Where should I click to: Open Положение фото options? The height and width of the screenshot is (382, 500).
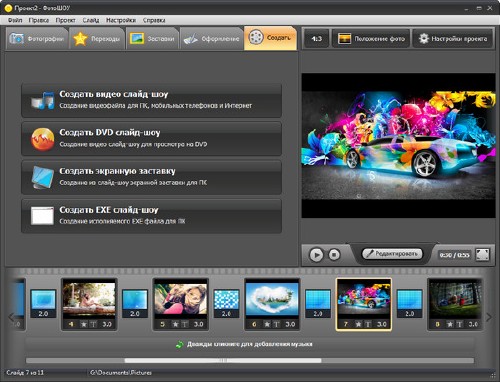pyautogui.click(x=371, y=39)
